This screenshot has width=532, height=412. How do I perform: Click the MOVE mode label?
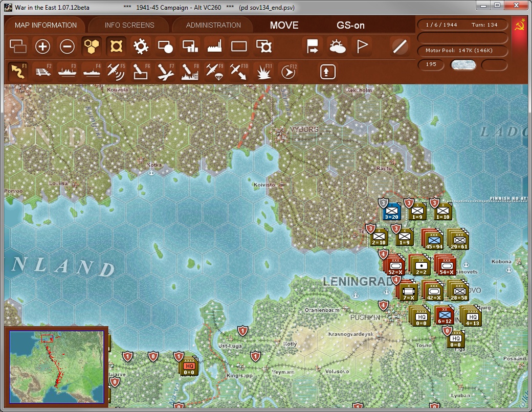(x=284, y=25)
